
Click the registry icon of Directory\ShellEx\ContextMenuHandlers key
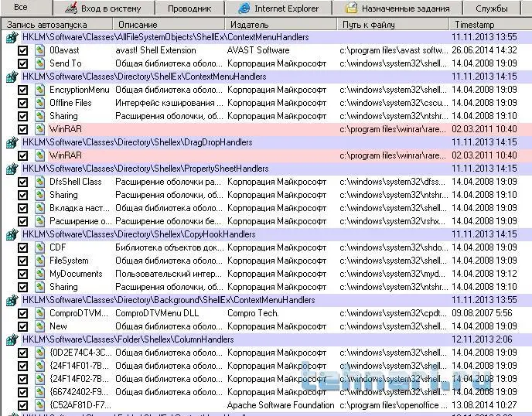[x=12, y=77]
